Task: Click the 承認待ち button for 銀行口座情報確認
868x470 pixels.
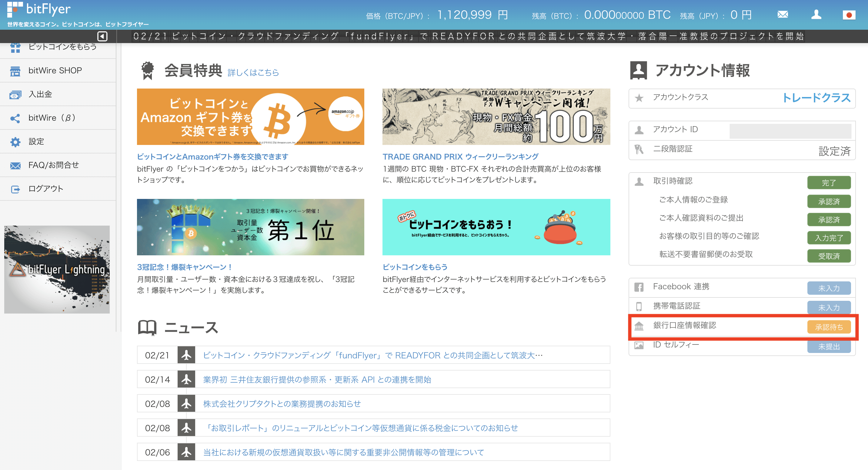Action: (829, 327)
